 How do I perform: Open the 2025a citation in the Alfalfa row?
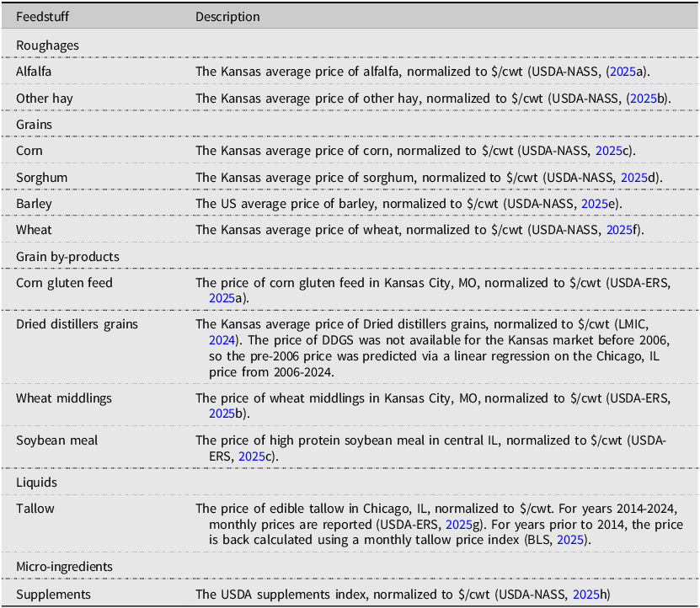point(627,72)
